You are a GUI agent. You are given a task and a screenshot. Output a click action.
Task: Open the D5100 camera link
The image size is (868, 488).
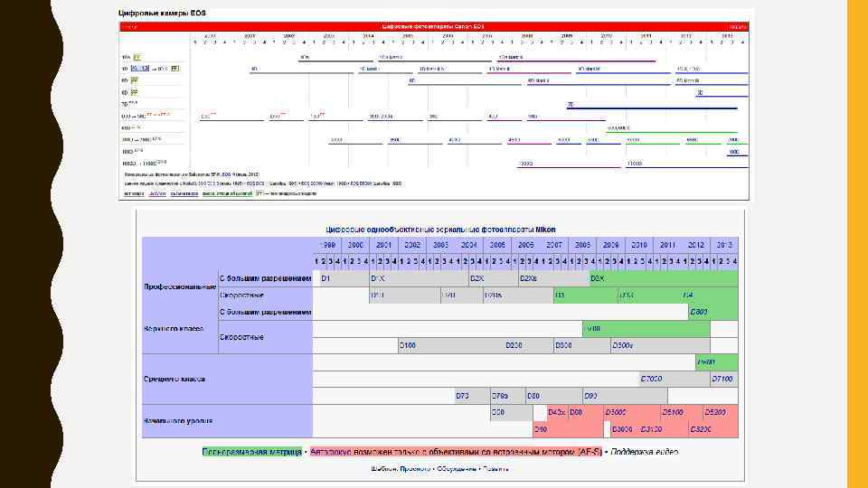tap(673, 412)
